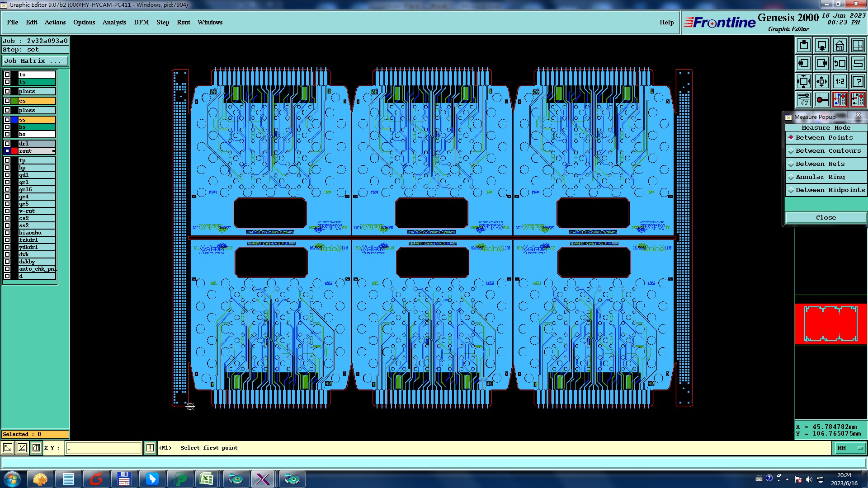
Task: Click Close in Measure Popup
Action: click(826, 218)
